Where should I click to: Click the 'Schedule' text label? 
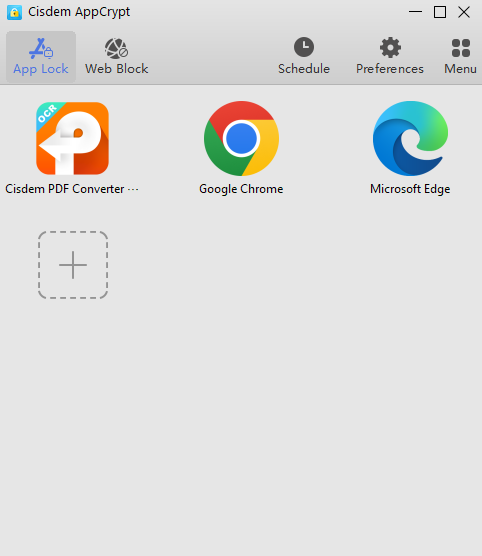click(x=304, y=69)
